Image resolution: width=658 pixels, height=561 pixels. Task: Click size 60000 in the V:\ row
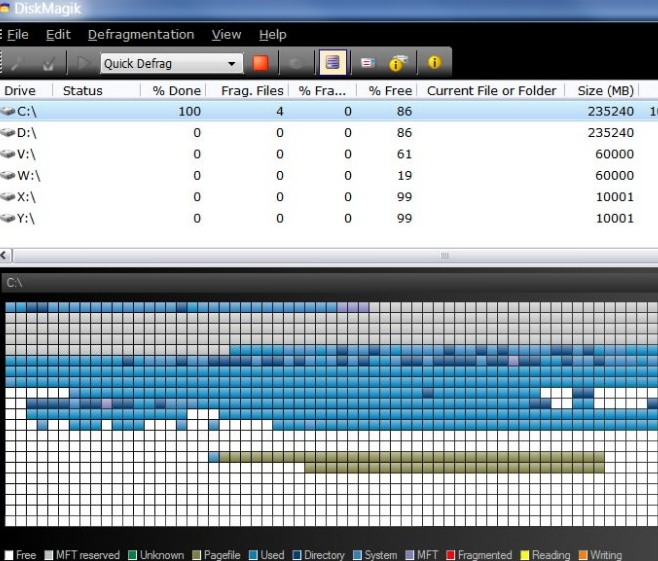[x=615, y=154]
